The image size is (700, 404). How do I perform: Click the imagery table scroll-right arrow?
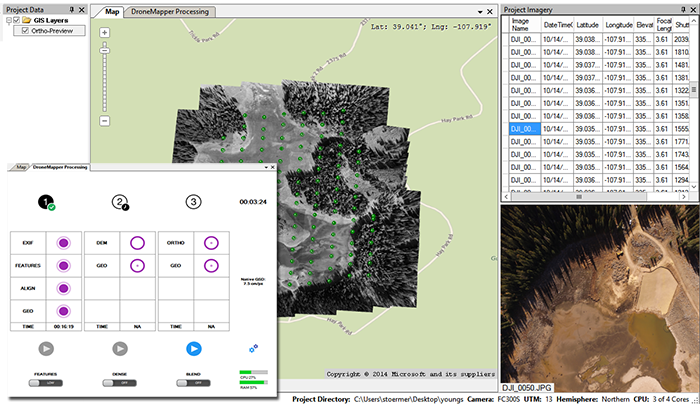point(684,196)
